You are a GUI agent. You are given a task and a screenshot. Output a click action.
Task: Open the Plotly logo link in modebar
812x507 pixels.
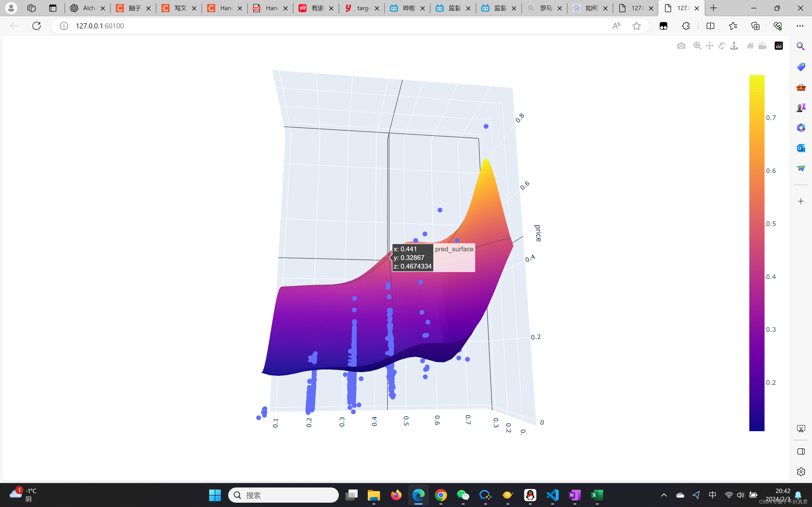778,46
